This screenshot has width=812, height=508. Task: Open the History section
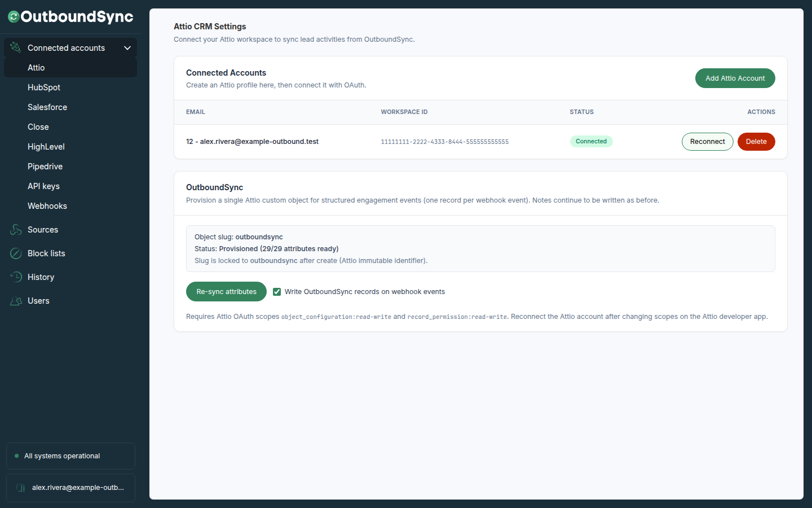(x=70, y=277)
